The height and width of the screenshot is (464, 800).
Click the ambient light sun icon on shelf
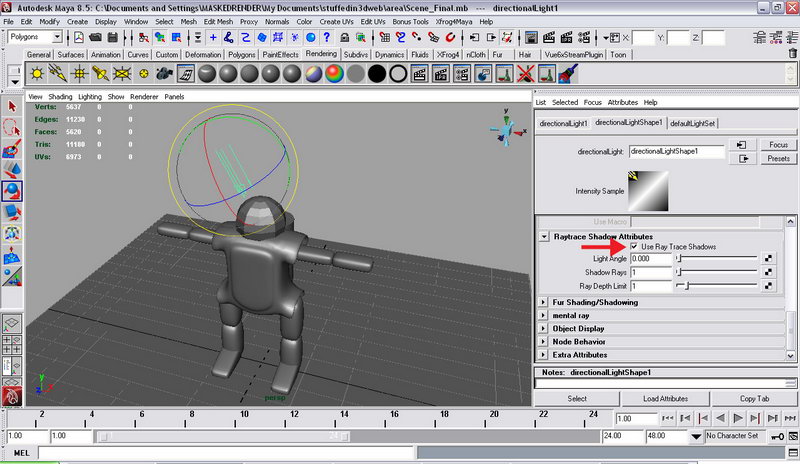pyautogui.click(x=38, y=73)
